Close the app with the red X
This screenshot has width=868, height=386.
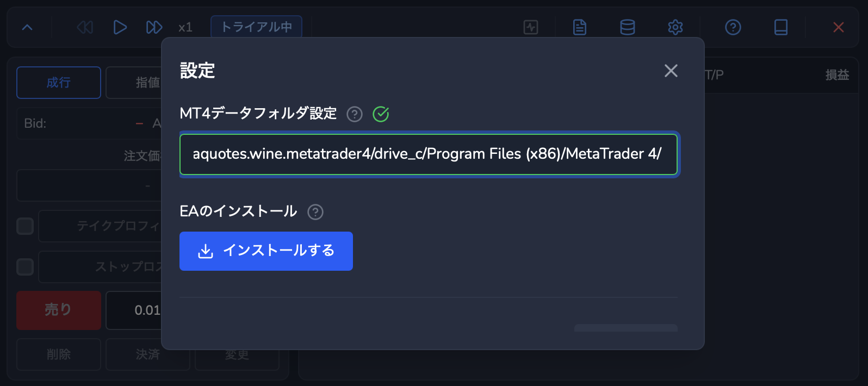(839, 27)
